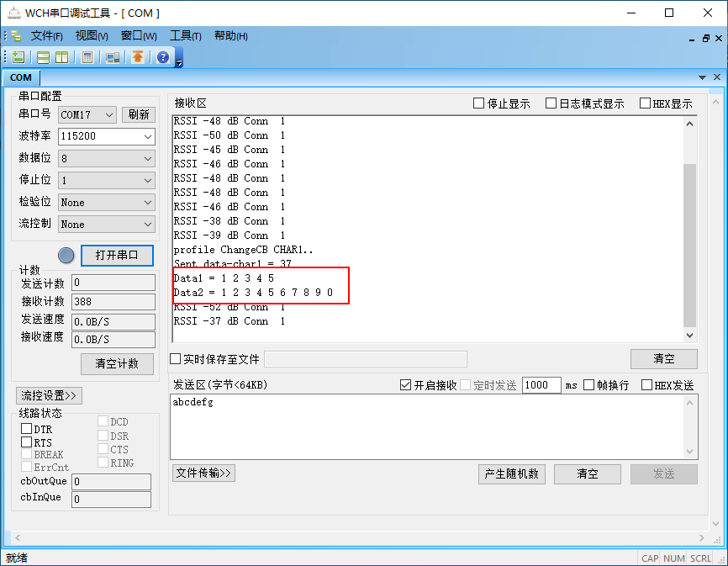Open the tab list dropdown arrow

(x=702, y=77)
